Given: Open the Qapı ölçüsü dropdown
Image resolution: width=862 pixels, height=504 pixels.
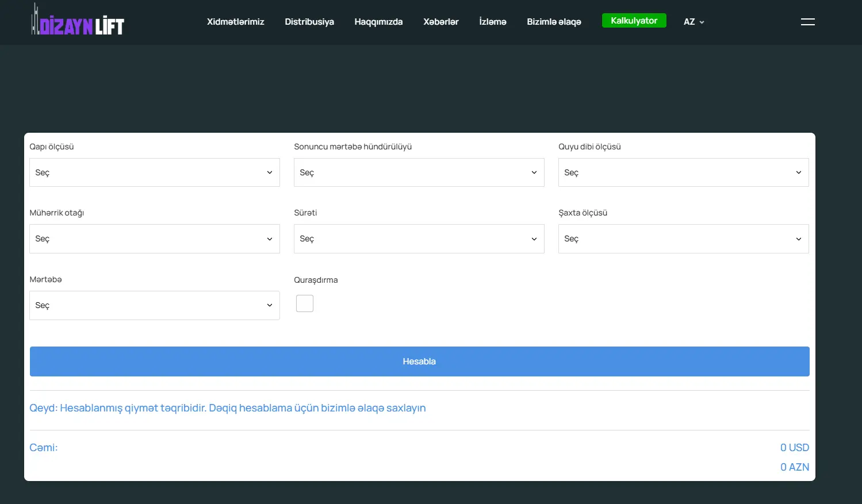Looking at the screenshot, I should pyautogui.click(x=154, y=172).
